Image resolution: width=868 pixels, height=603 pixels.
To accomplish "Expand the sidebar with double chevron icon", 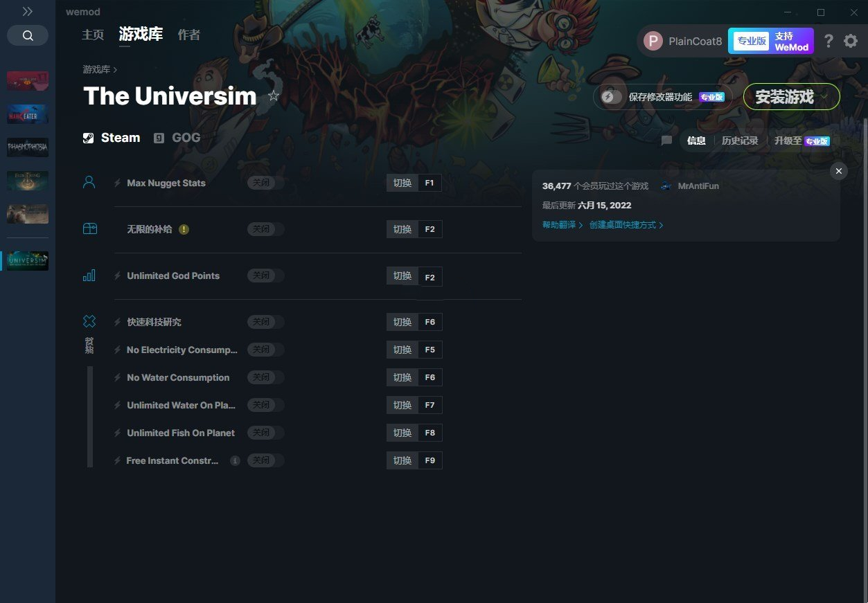I will [27, 12].
